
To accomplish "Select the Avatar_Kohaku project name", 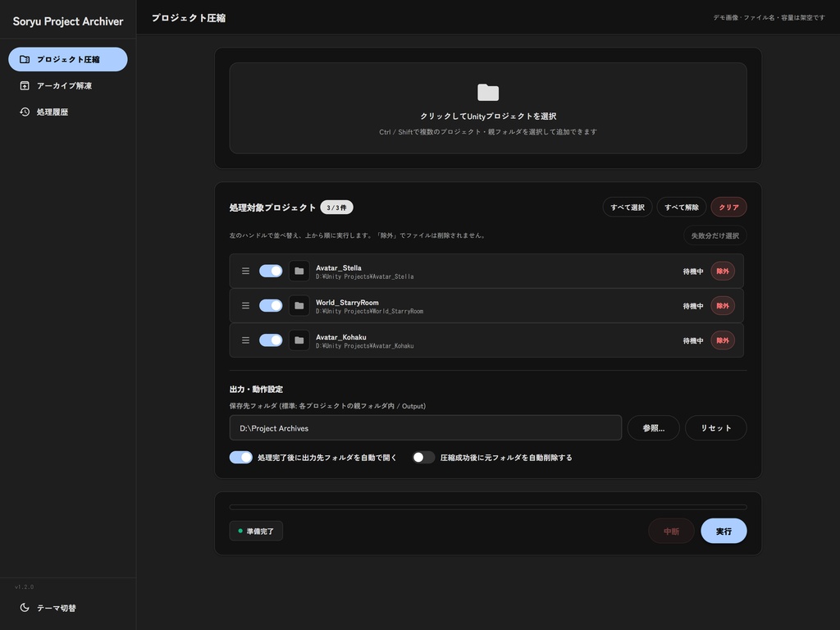I will [x=341, y=337].
